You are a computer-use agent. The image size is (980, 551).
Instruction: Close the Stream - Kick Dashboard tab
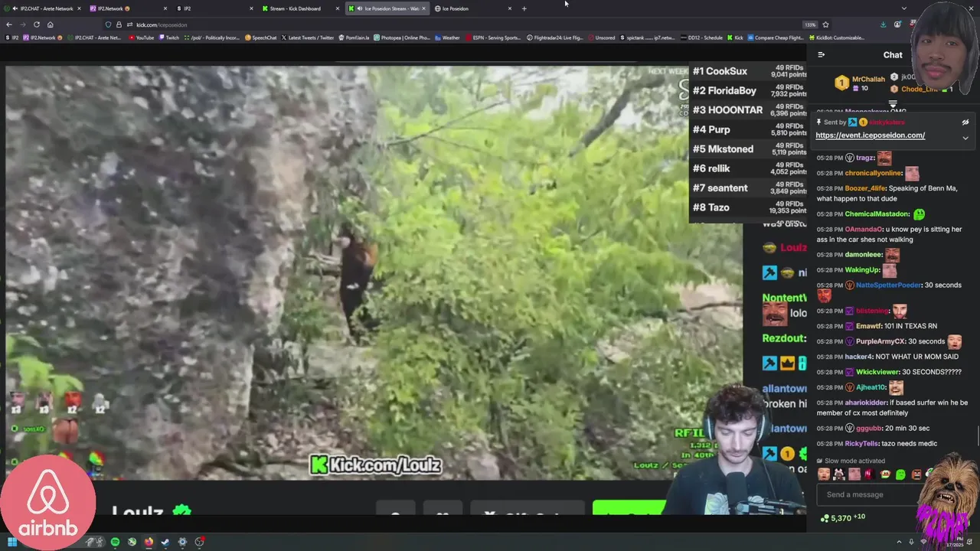tap(337, 8)
